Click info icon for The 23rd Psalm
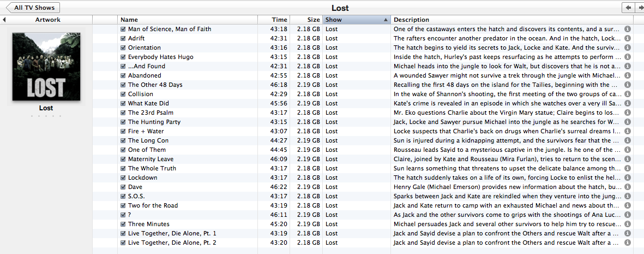Viewport: 644px width, 254px height. pyautogui.click(x=627, y=113)
